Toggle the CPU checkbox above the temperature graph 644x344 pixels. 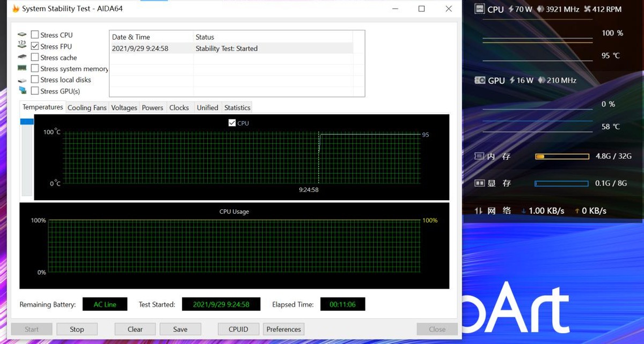coord(232,123)
